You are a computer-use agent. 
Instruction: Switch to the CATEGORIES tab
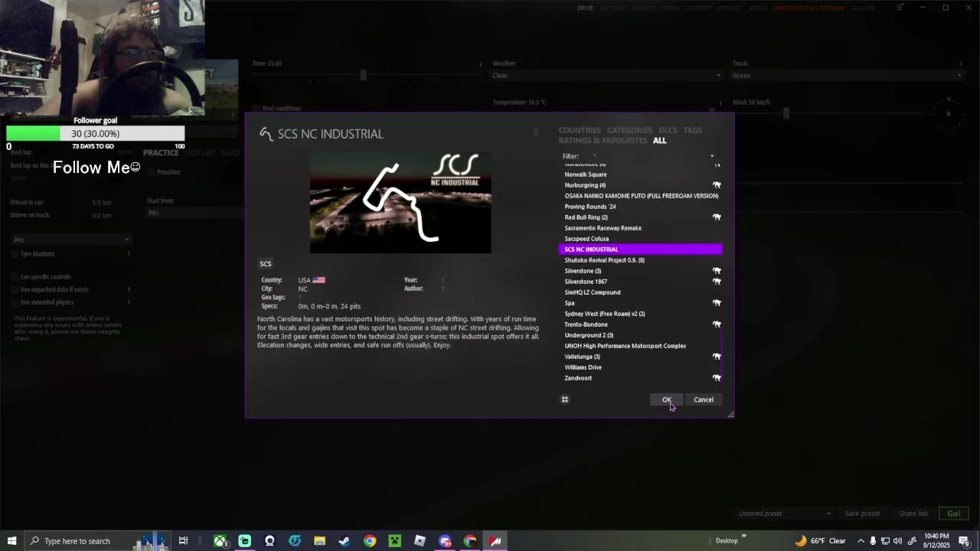coord(629,130)
